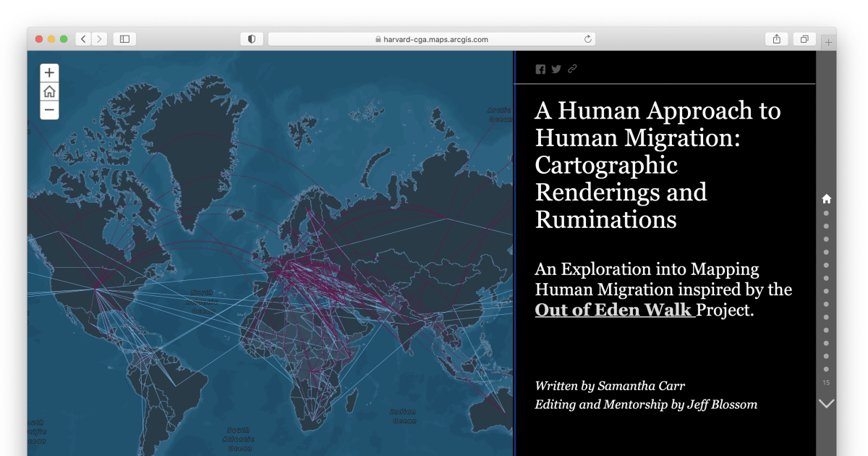Click the 'North Atlantic Ocean' map label
Viewport: 868px width, 456px height.
point(203,301)
